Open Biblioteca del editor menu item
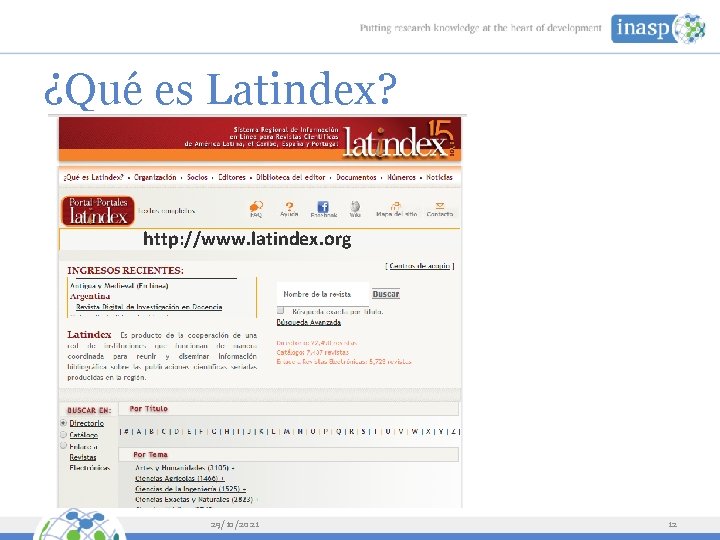The width and height of the screenshot is (720, 540). 291,177
